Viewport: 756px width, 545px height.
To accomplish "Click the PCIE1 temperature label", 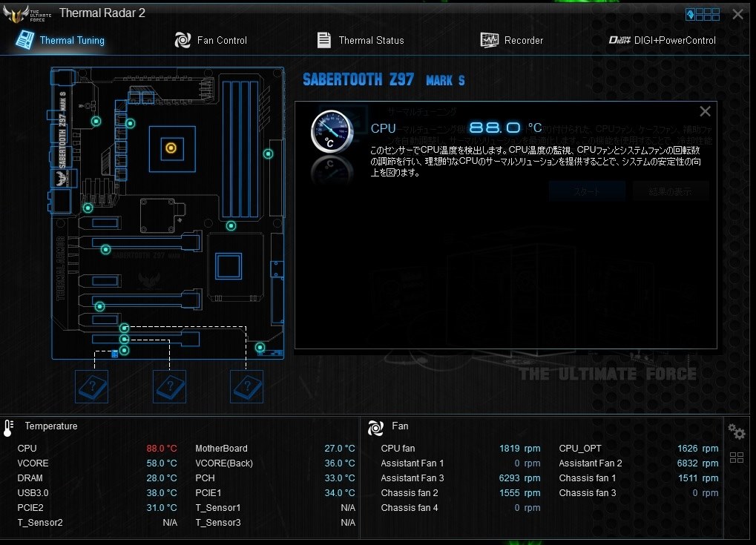I will click(x=208, y=493).
